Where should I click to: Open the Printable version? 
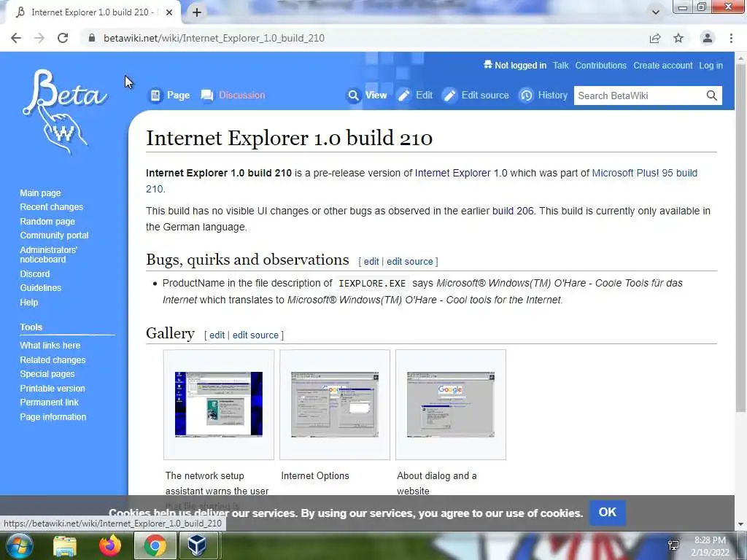coord(53,389)
